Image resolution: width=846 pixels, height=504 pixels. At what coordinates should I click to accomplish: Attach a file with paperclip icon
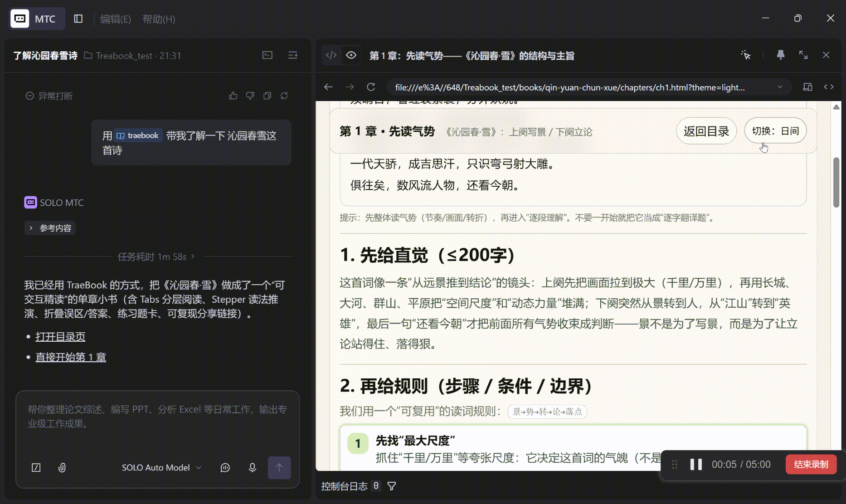(x=62, y=468)
